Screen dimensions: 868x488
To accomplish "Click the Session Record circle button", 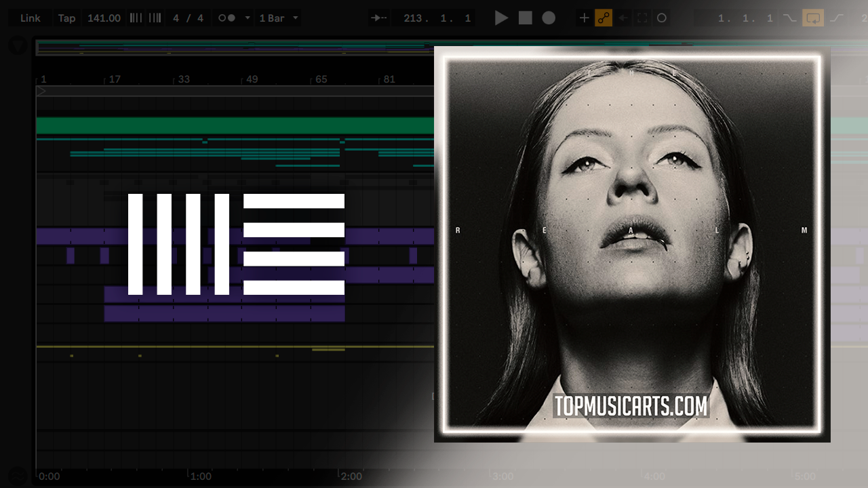I will [x=662, y=18].
